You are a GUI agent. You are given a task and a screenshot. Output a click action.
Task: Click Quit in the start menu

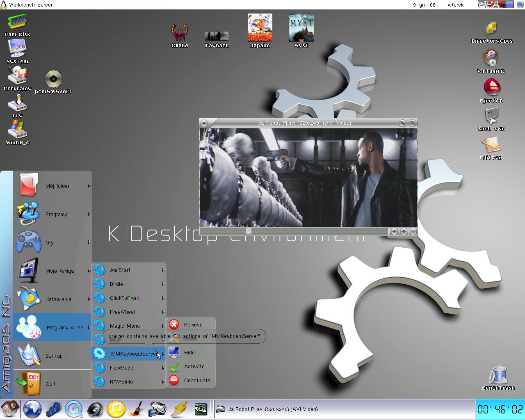(x=52, y=384)
